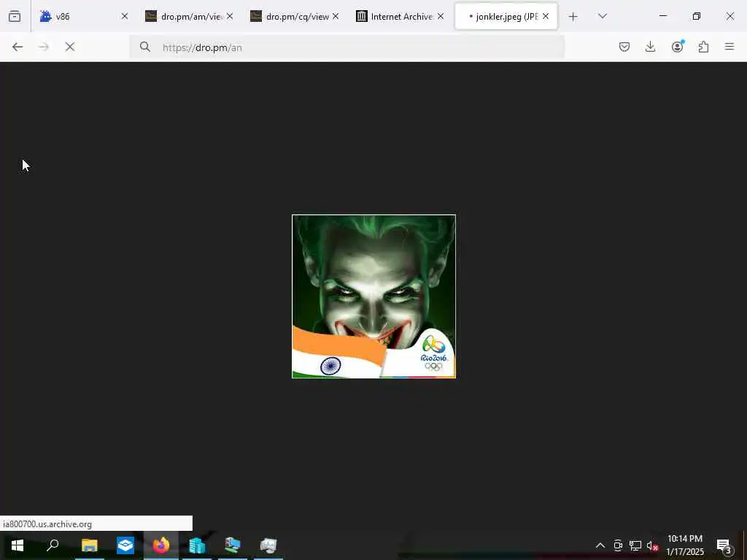The image size is (747, 560).
Task: Click the Meet Now tray icon
Action: pos(618,545)
